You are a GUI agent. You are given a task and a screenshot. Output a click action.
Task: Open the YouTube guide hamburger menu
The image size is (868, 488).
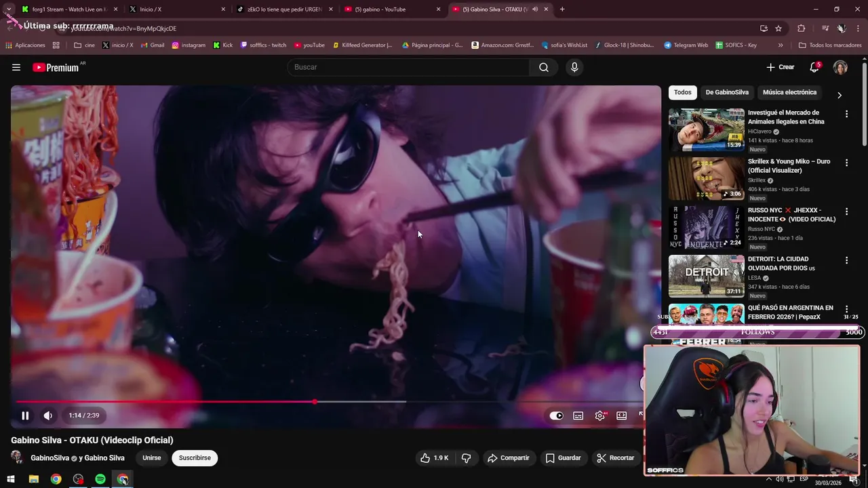(x=16, y=67)
